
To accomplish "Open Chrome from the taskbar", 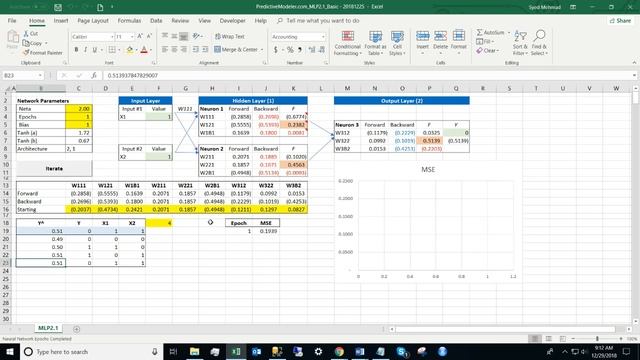I will 339,351.
